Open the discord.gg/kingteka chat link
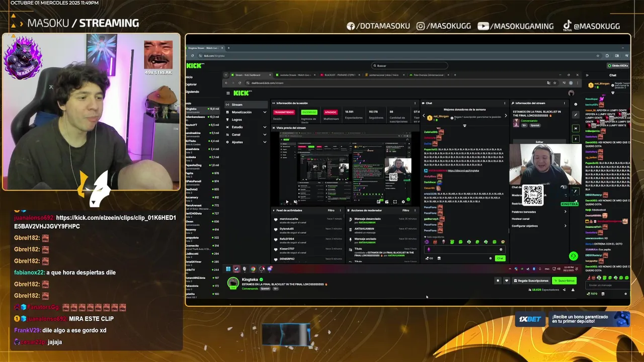This screenshot has width=644, height=362. point(463,170)
